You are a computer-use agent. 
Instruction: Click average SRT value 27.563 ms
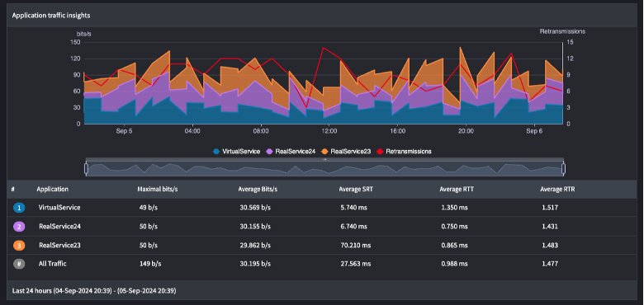coord(356,264)
